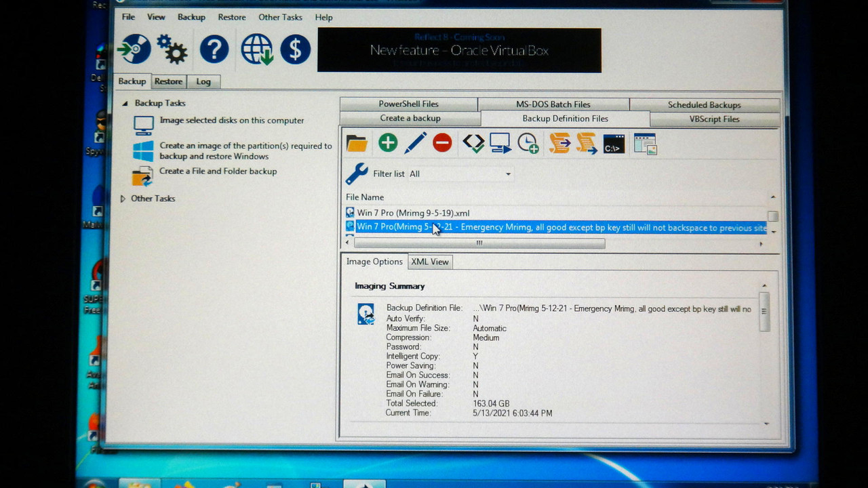Open the Scheduled Backups tab
Viewport: 868px width, 488px height.
point(704,105)
